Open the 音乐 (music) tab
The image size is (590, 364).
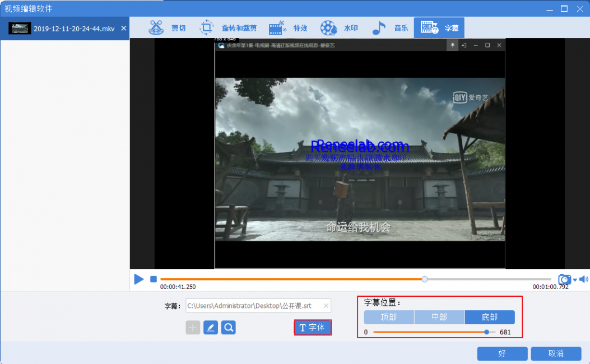[390, 28]
